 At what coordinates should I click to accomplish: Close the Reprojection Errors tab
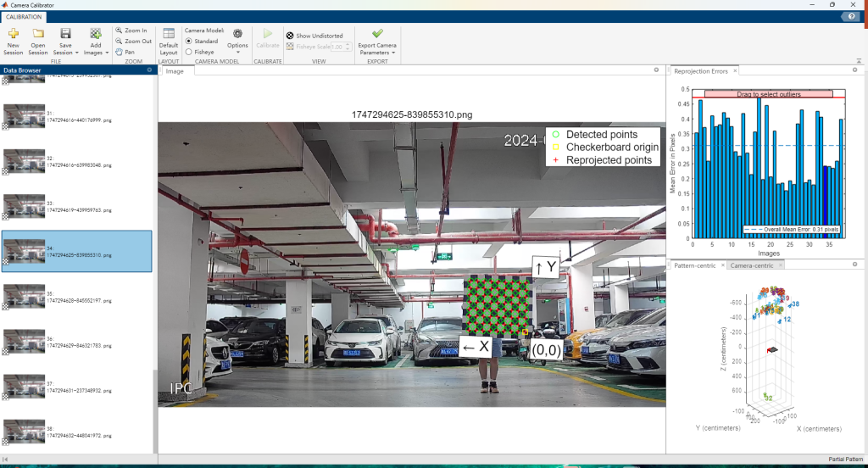(x=736, y=71)
